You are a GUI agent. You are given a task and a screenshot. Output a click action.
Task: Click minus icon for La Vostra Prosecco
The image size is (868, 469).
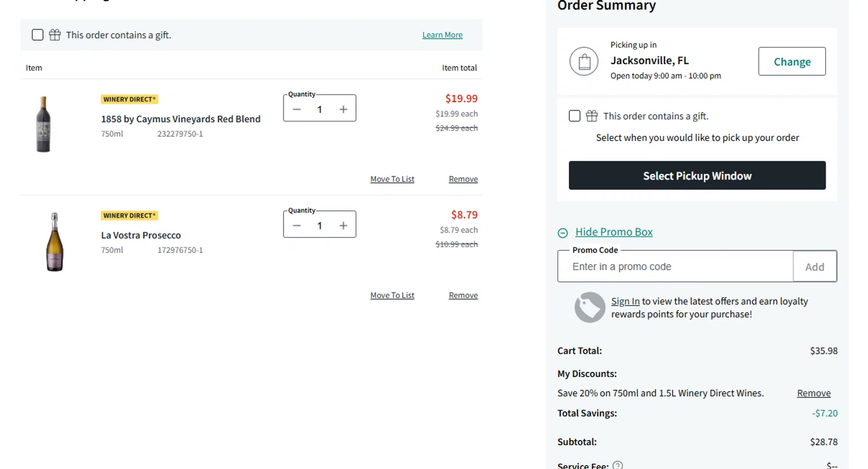tap(297, 226)
